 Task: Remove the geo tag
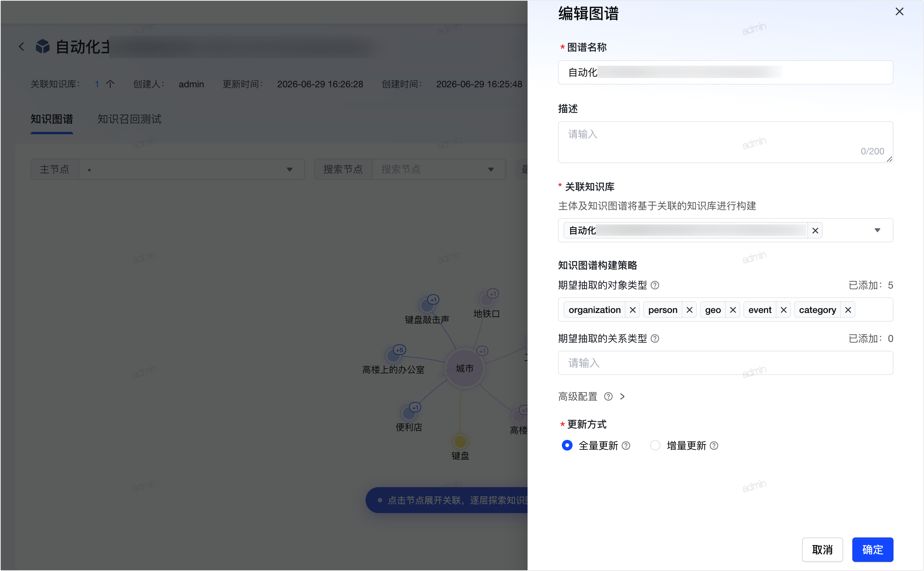(733, 310)
